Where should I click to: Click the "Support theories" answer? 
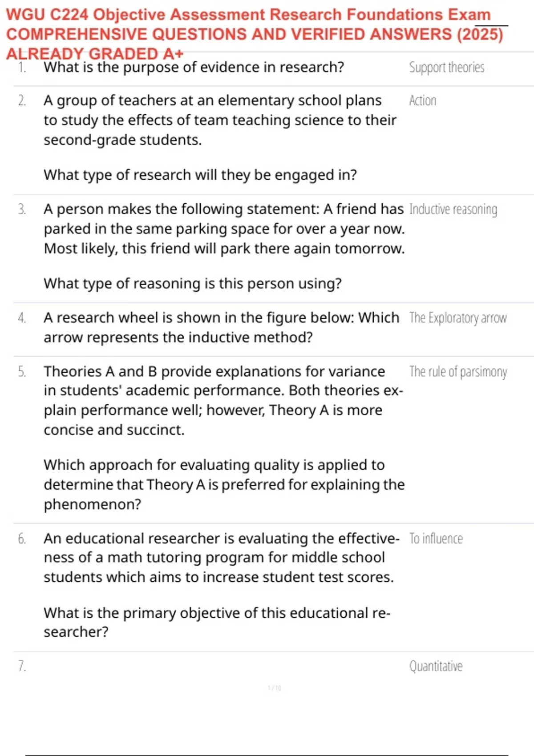click(x=446, y=68)
